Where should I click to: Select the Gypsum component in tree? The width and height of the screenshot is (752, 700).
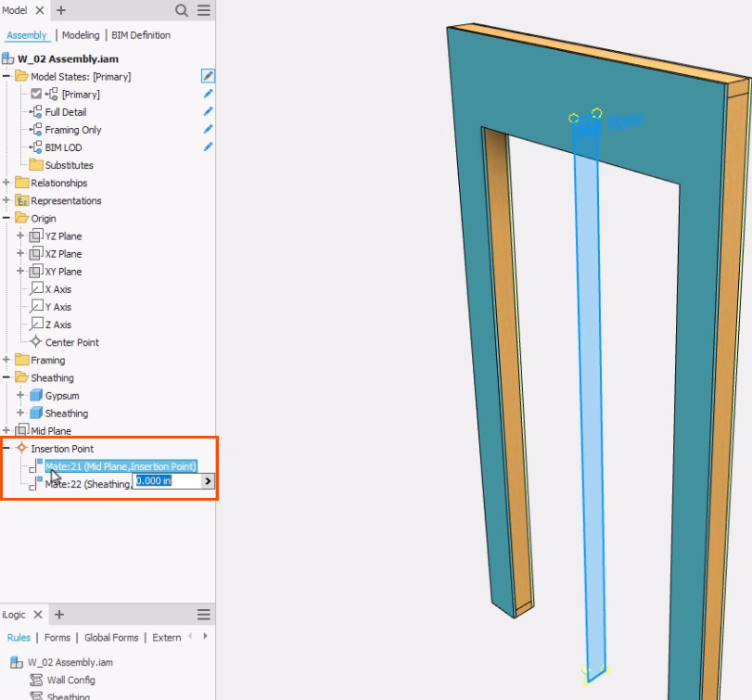click(63, 396)
